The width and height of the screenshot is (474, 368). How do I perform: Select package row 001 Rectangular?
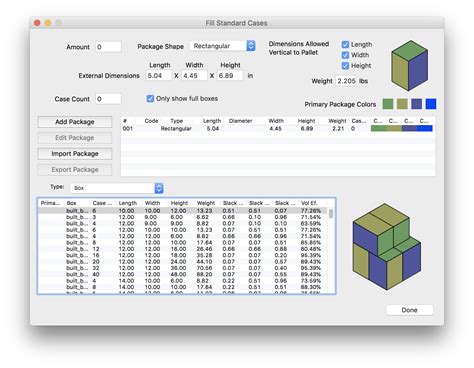[278, 128]
